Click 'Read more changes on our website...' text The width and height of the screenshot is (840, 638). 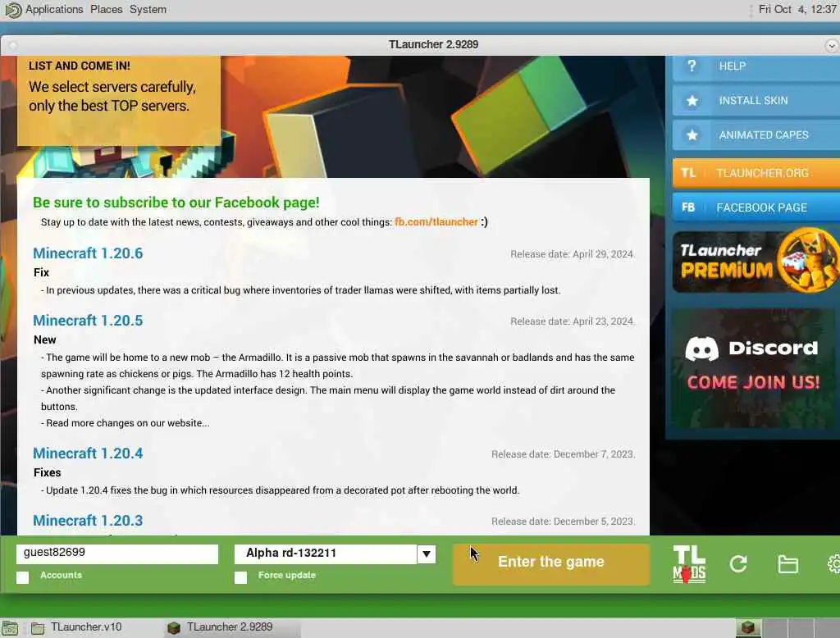click(127, 423)
